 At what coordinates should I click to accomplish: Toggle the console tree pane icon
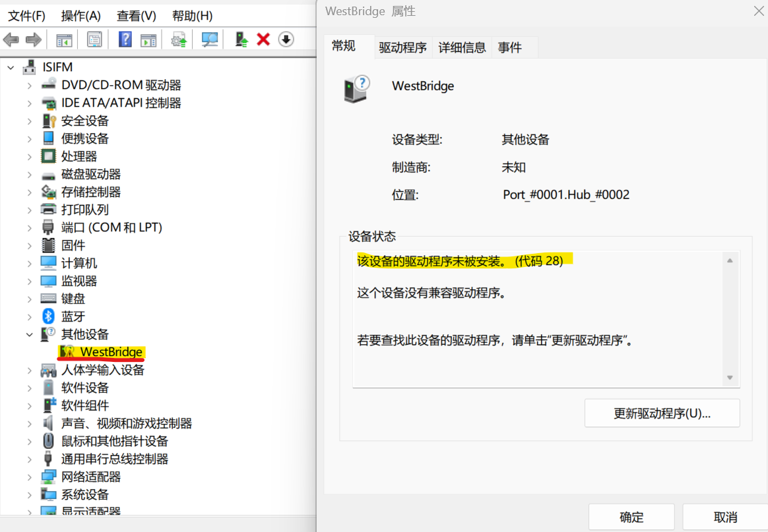click(x=63, y=39)
